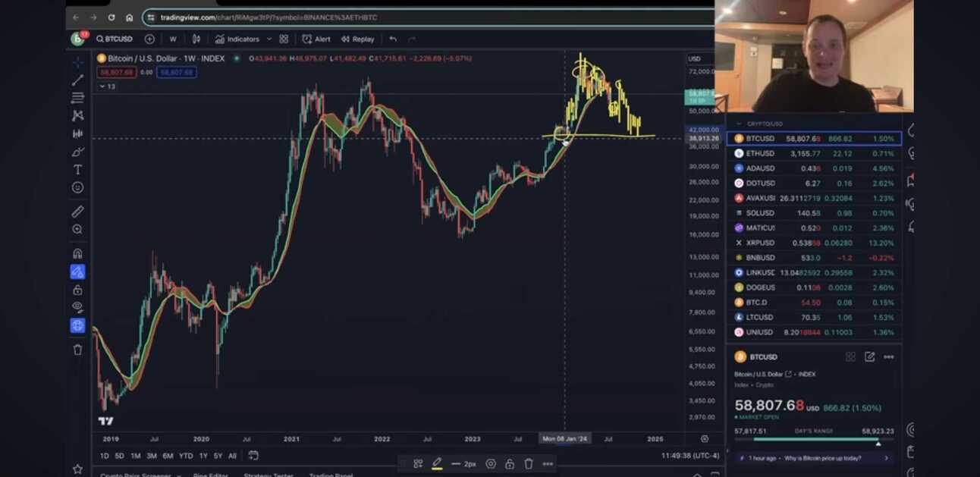Click the star favorites icon at bottom left

[77, 469]
